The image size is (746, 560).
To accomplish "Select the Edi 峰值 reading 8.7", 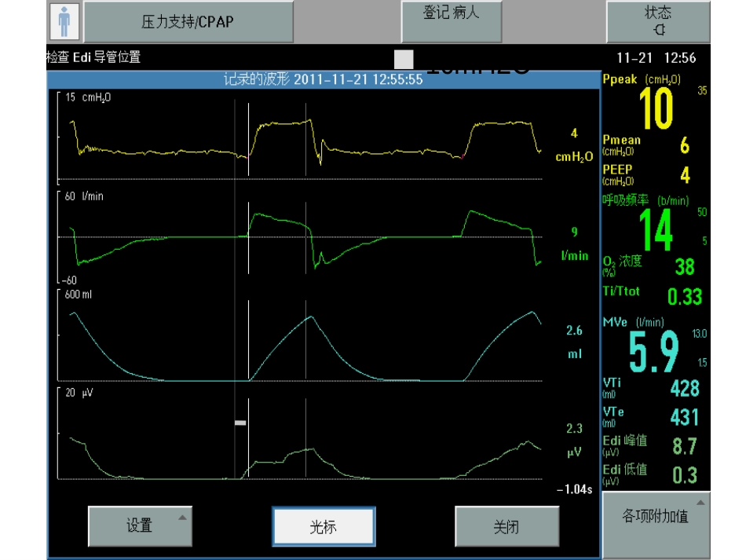I will coord(685,446).
